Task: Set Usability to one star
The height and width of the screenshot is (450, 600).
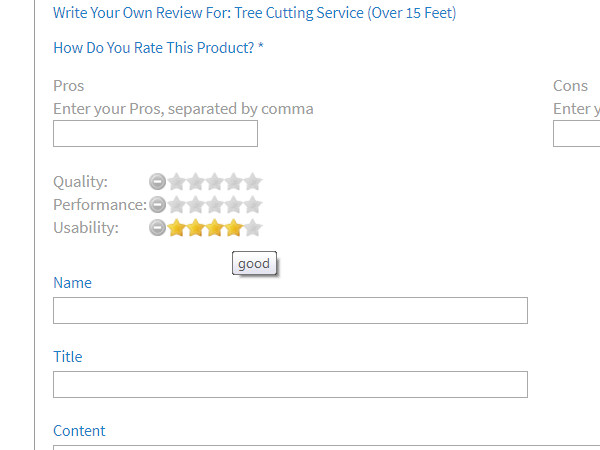Action: click(177, 228)
